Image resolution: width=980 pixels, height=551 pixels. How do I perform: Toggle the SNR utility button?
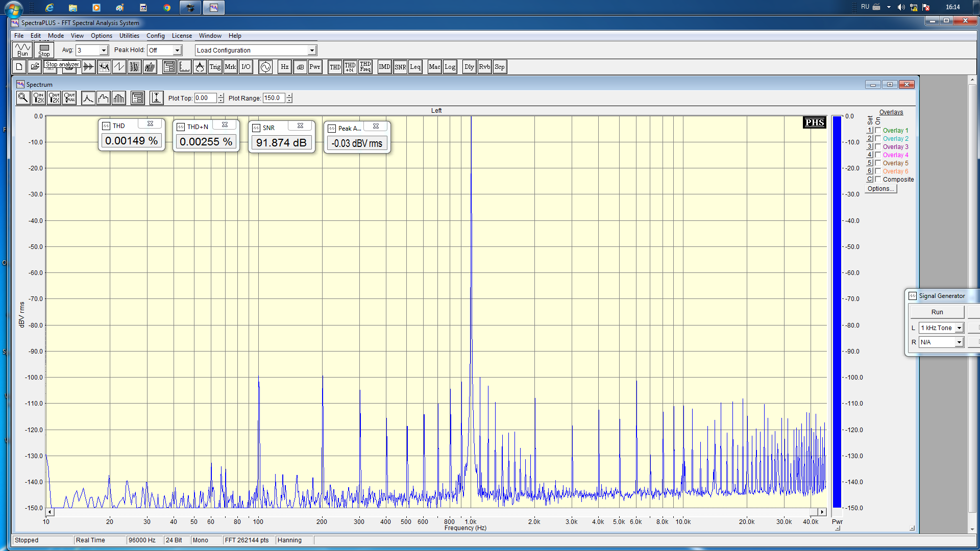pyautogui.click(x=400, y=67)
